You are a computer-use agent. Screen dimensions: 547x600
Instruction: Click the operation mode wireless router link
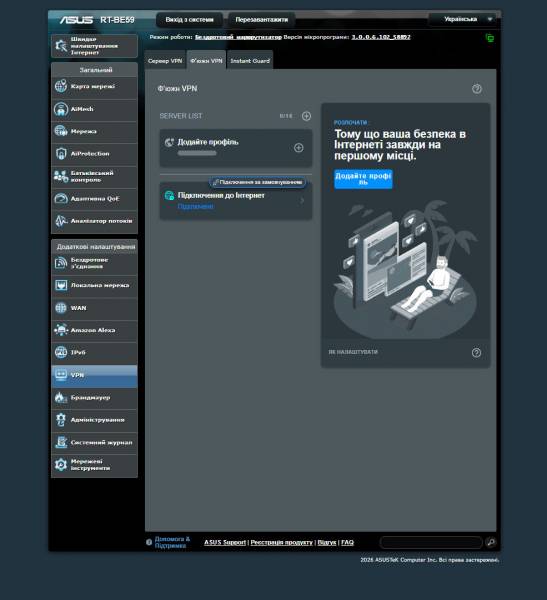(238, 37)
